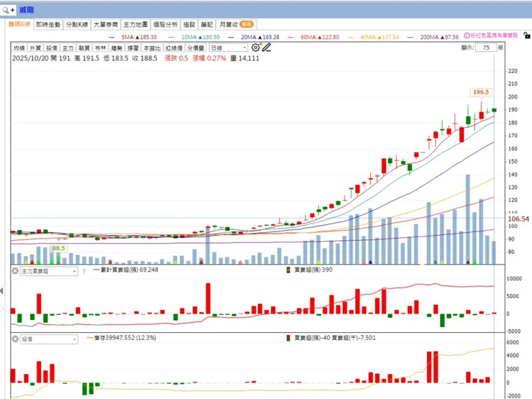Image resolution: width=532 pixels, height=399 pixels.
Task: Click the orange badge on 月營收 tab
Action: pyautogui.click(x=247, y=24)
